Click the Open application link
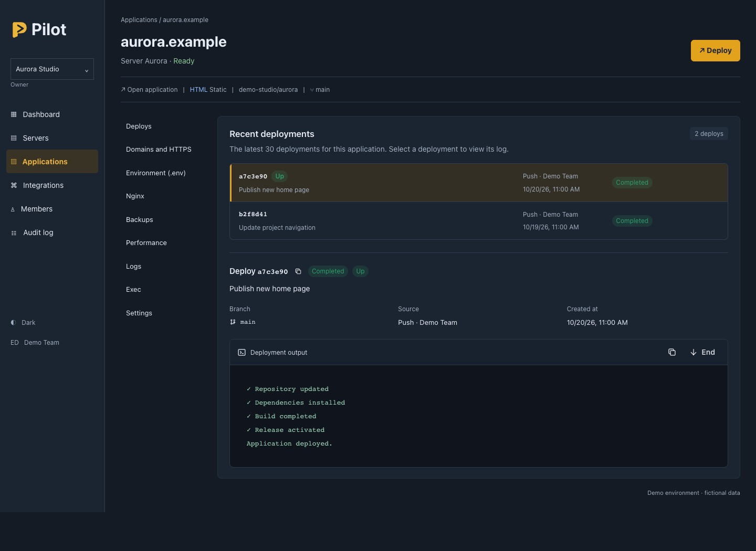 [149, 90]
